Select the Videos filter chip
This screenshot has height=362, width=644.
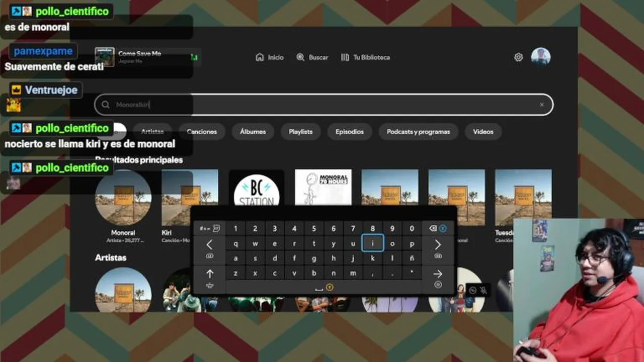coord(483,132)
